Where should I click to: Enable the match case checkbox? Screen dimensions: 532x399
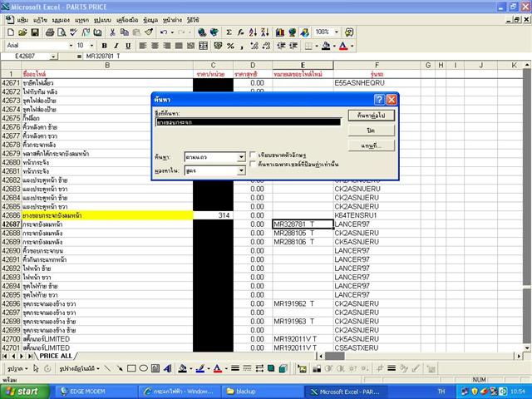coord(253,155)
